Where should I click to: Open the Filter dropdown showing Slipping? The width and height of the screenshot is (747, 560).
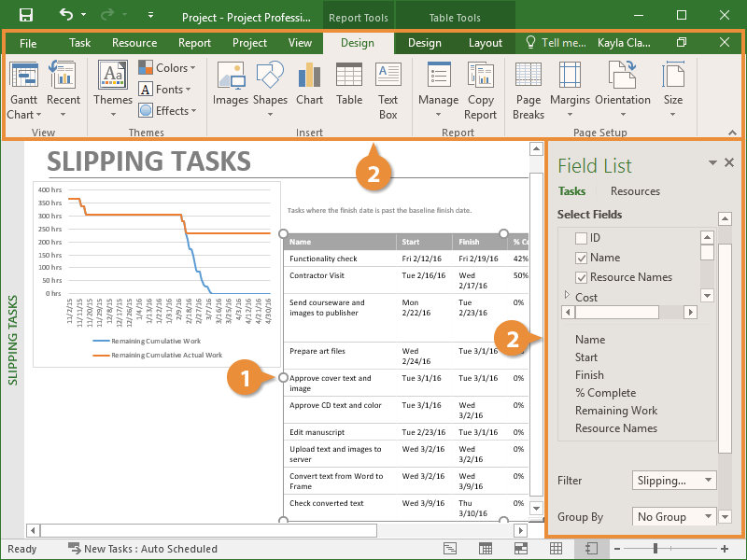[674, 481]
